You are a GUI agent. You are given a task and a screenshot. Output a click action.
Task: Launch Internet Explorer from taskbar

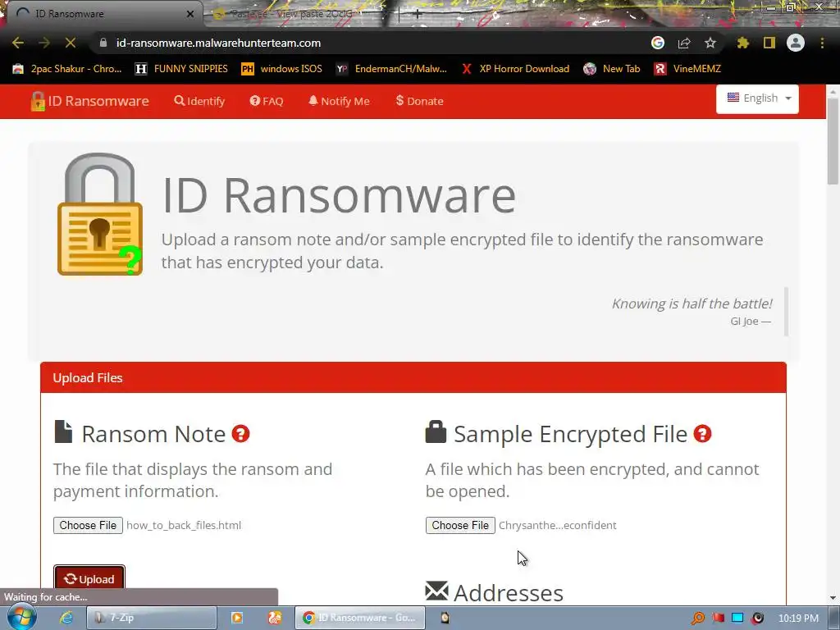click(66, 618)
